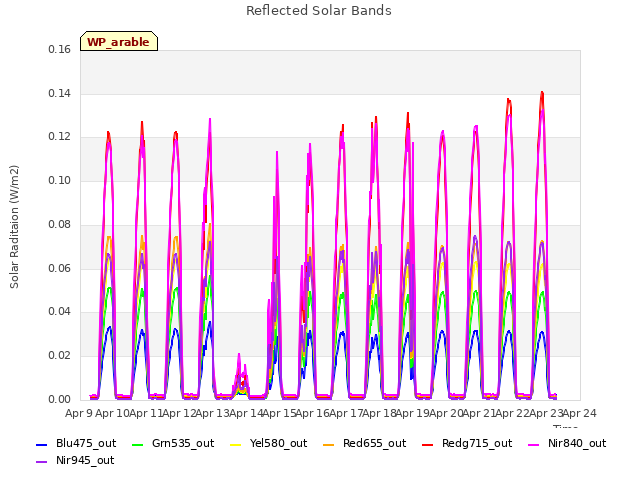Click the purple Nir945_out legend swatch
640x480 pixels.
pyautogui.click(x=42, y=462)
